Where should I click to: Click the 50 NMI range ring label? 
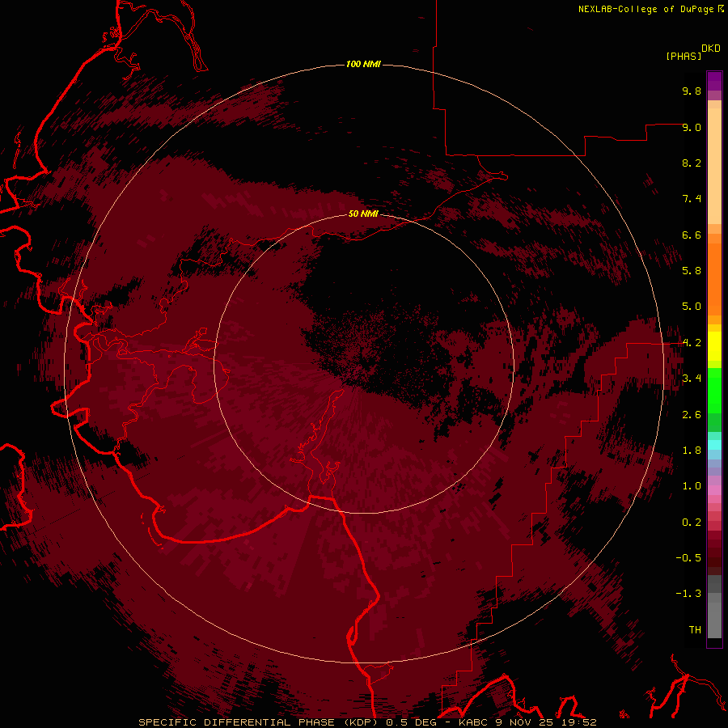[x=363, y=214]
